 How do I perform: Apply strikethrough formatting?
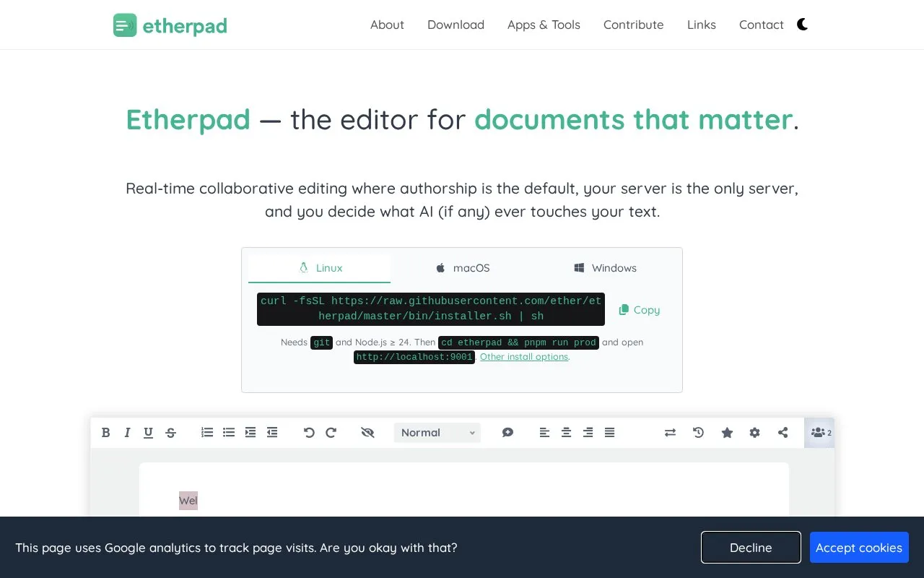coord(170,433)
